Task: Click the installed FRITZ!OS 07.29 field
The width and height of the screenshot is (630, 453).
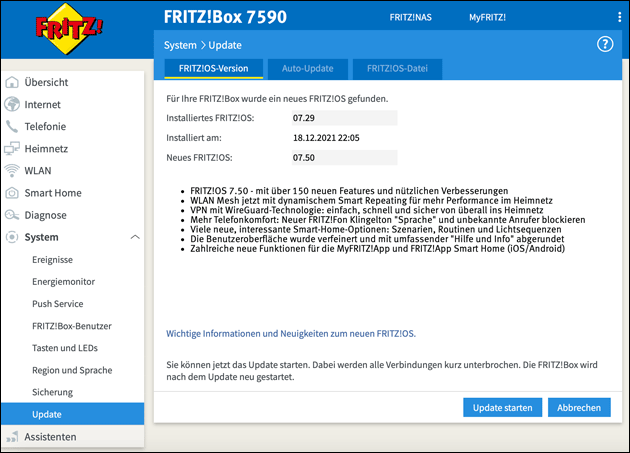Action: (x=344, y=118)
